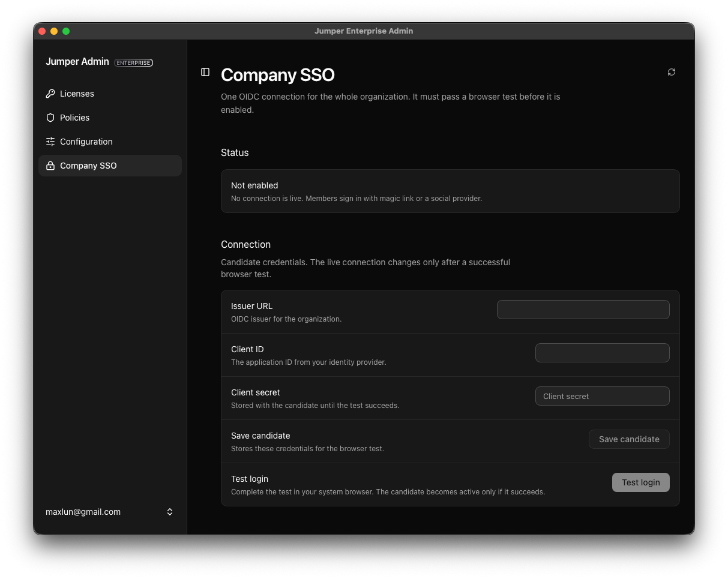Click the Jumper Enterprise Admin window title
The image size is (728, 579).
point(364,31)
